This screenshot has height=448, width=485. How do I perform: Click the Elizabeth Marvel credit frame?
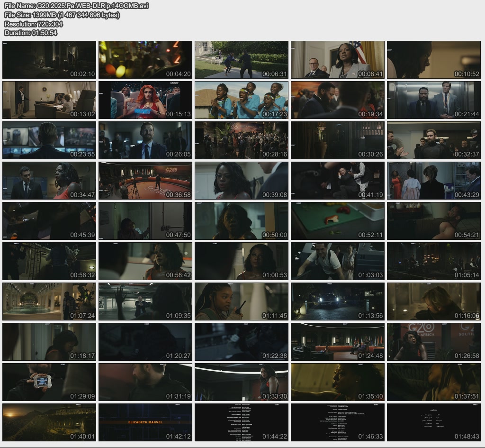145,422
